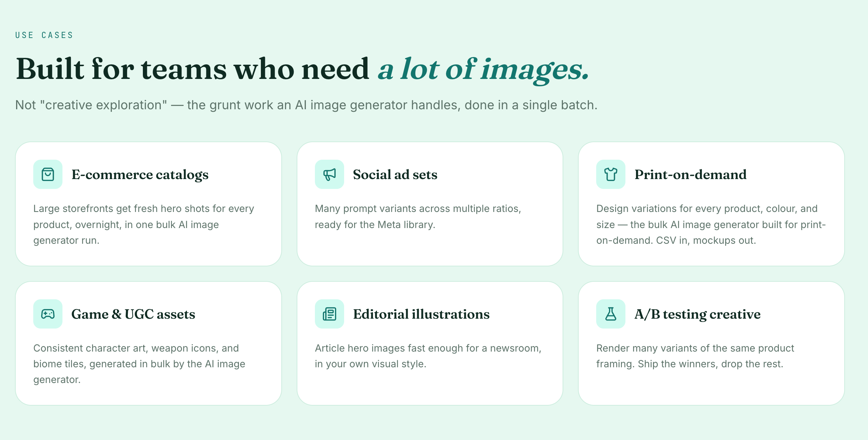Click the t-shirt icon for Print-on-demand
This screenshot has width=868, height=440.
point(611,174)
